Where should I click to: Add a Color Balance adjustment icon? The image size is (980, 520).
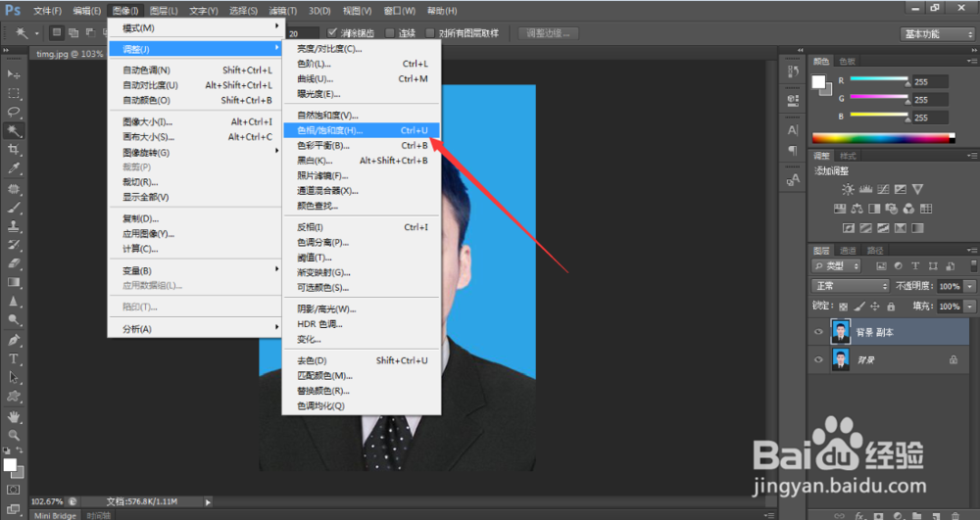pyautogui.click(x=857, y=209)
